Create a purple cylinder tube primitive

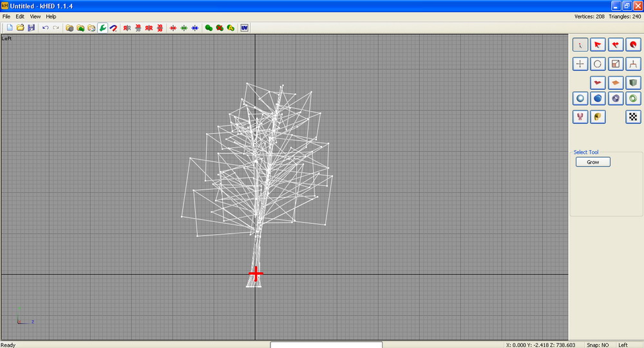coord(615,98)
